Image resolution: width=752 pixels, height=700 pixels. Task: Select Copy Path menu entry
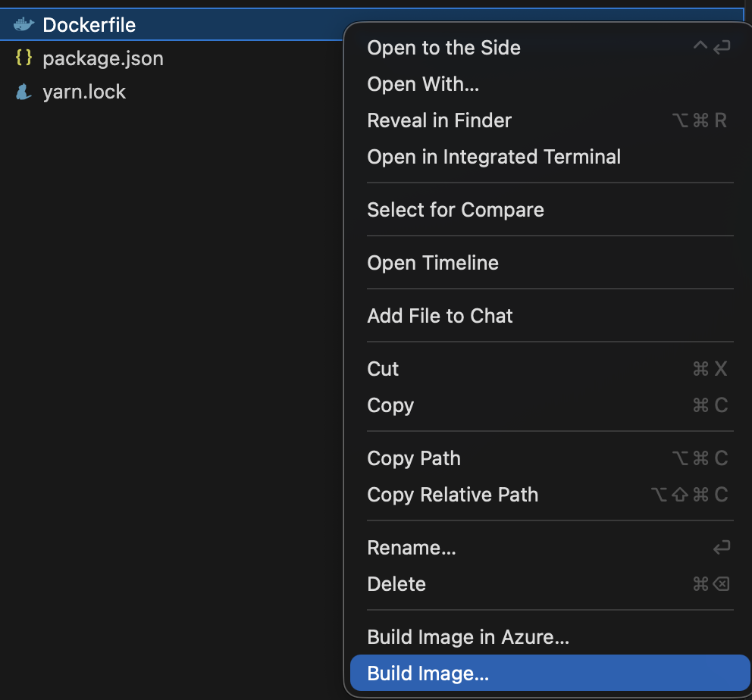click(x=413, y=458)
